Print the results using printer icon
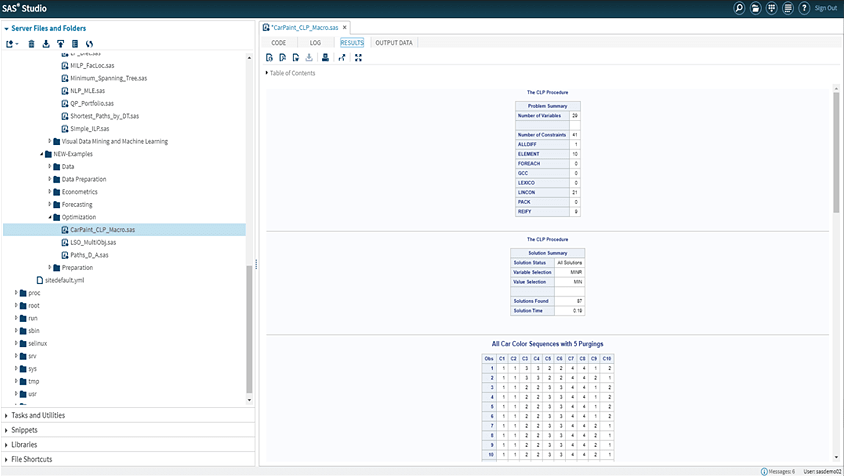844x476 pixels. tap(325, 58)
